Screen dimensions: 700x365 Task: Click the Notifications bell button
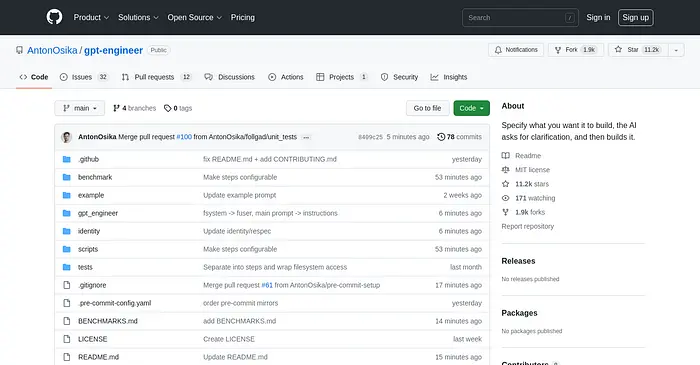(516, 50)
